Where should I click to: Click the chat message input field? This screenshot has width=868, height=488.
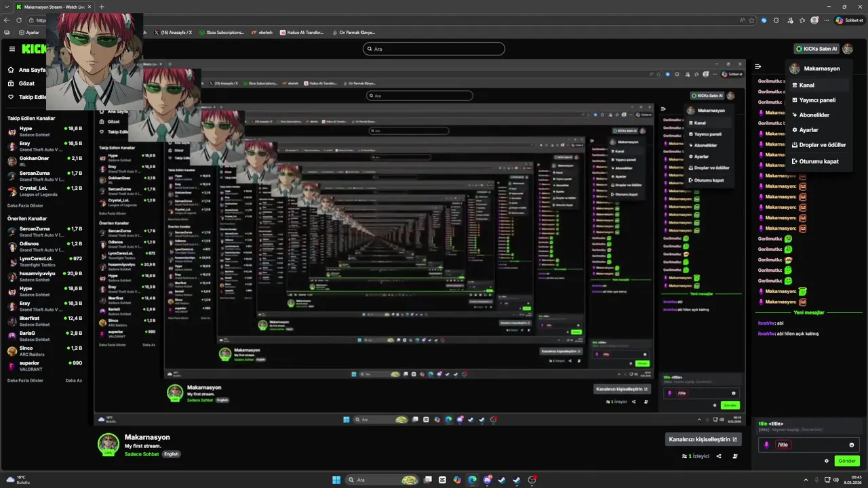coord(808,445)
